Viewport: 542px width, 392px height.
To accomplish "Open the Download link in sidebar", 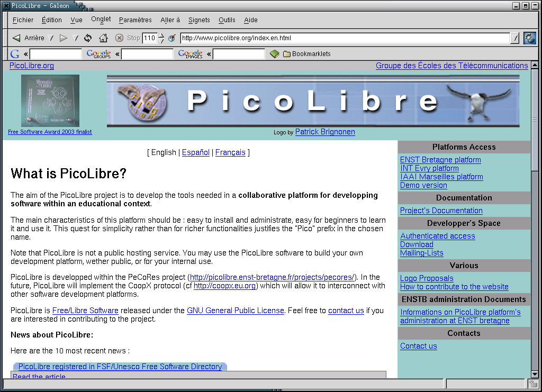I will coord(417,244).
